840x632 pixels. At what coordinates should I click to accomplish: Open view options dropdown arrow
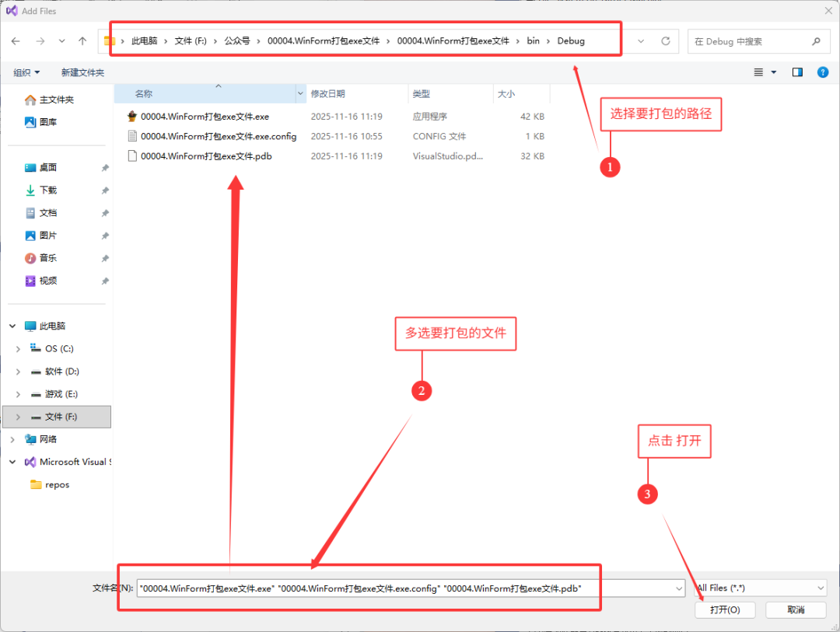(774, 72)
